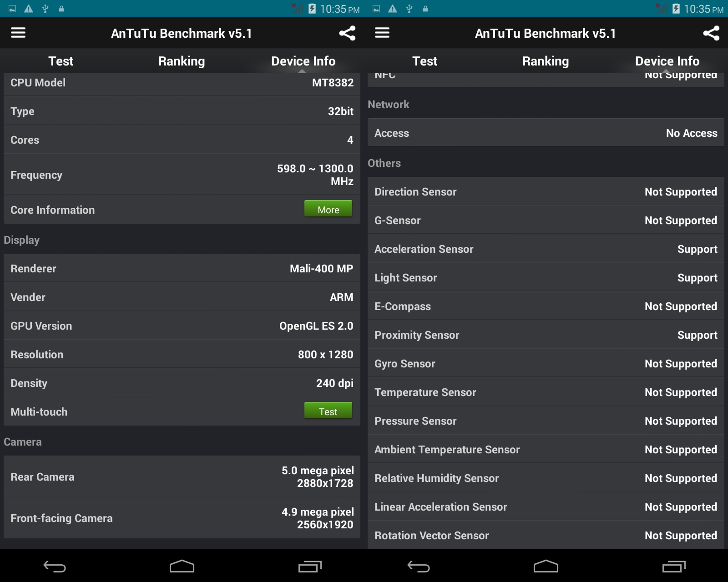Select Gyro Sensor row
728x582 pixels.
click(x=546, y=363)
